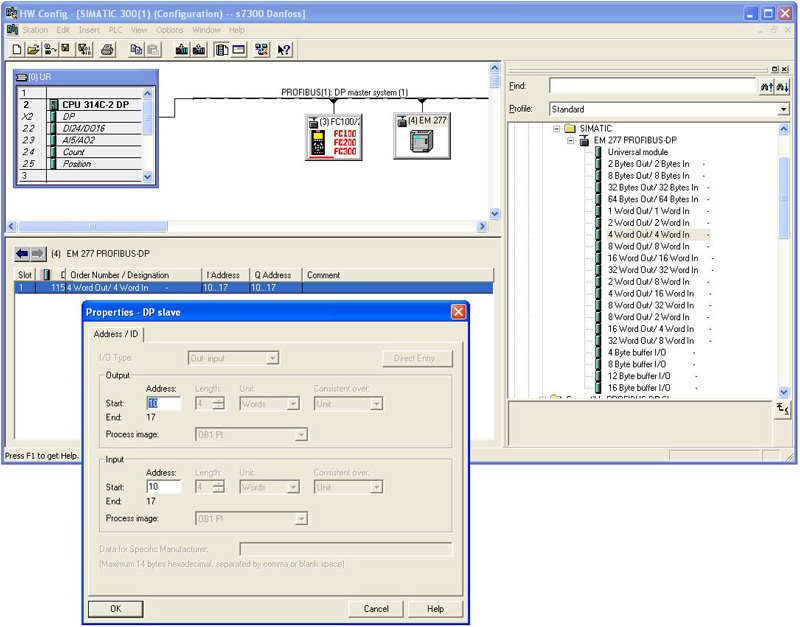Select 8 Word Out/ 8 Word In module
Viewport: 800px width, 627px height.
tap(648, 246)
